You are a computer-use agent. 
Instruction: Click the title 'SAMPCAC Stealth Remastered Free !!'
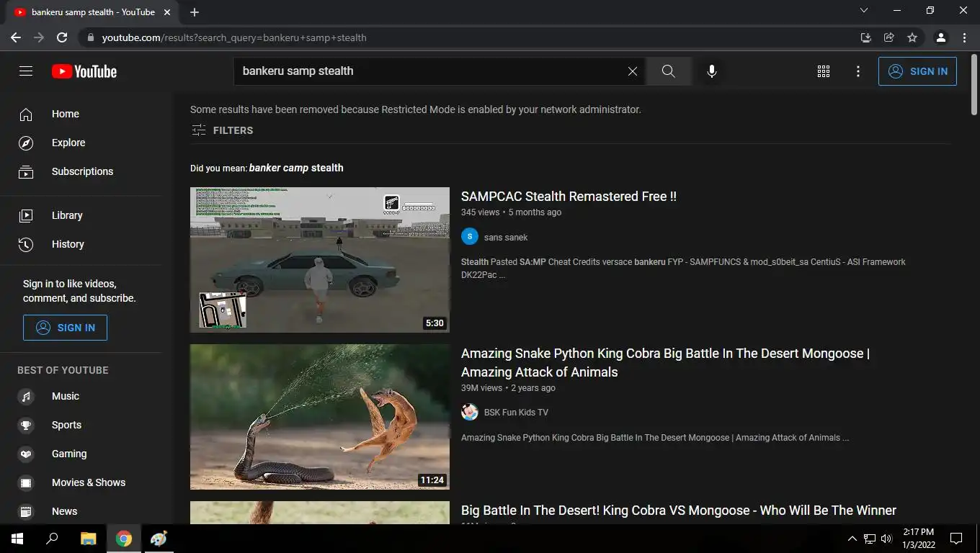[x=569, y=197]
